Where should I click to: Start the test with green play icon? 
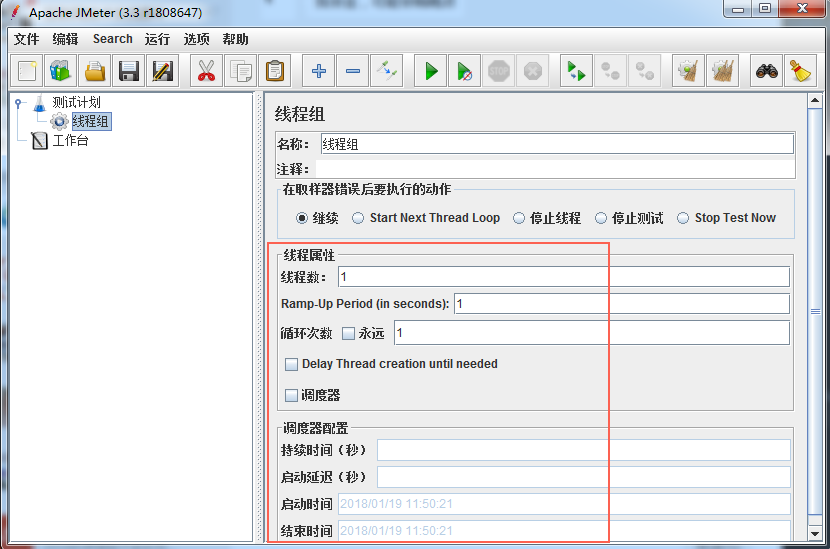pos(431,71)
